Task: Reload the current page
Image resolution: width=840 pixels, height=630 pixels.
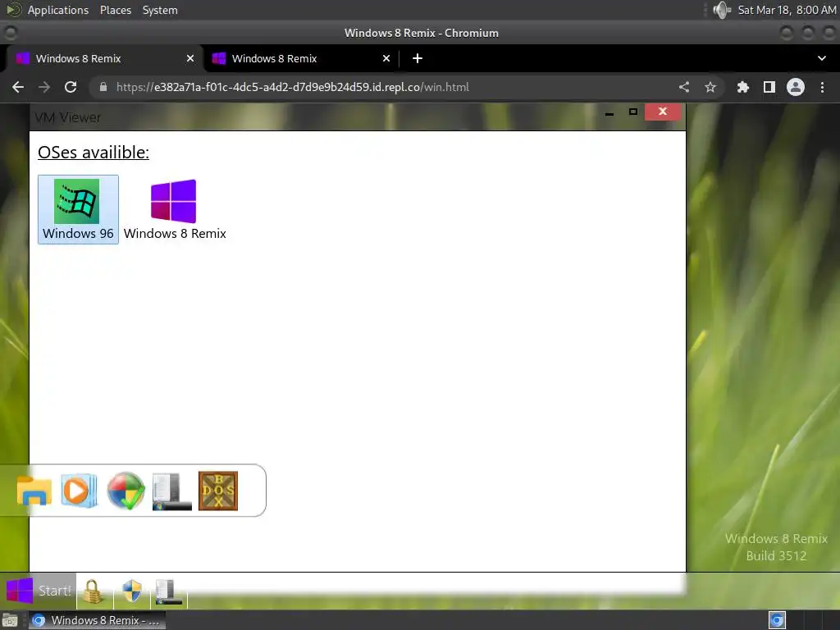Action: pyautogui.click(x=71, y=87)
